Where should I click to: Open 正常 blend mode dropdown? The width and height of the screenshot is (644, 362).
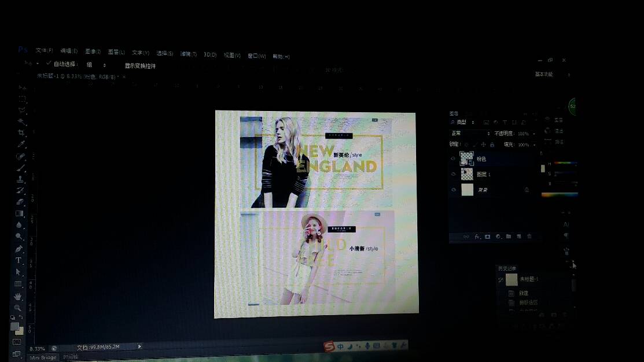[470, 134]
